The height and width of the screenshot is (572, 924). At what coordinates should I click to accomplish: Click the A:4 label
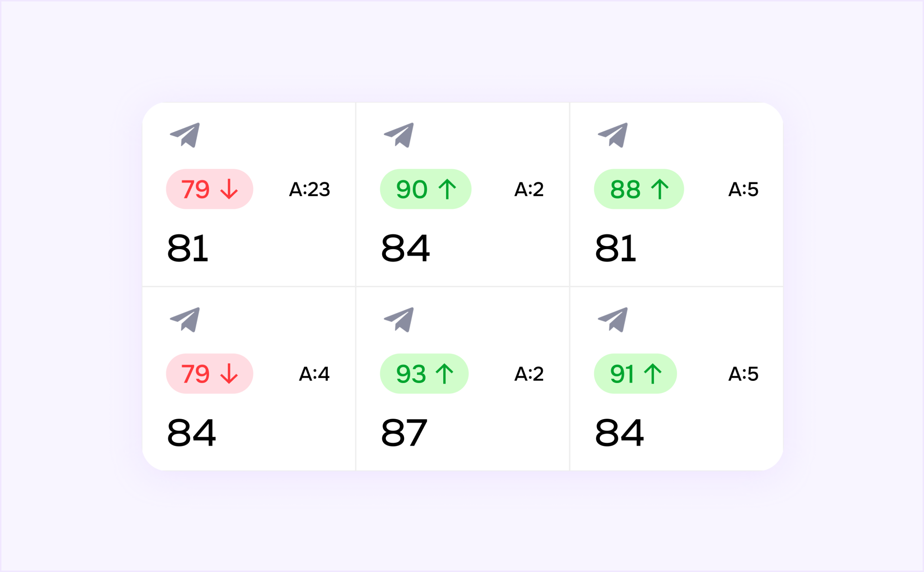314,374
